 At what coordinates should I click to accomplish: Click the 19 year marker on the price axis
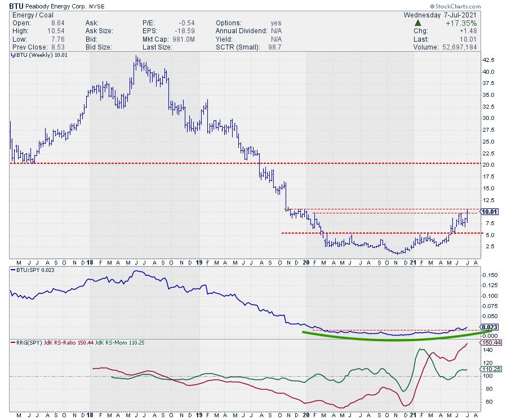198,262
